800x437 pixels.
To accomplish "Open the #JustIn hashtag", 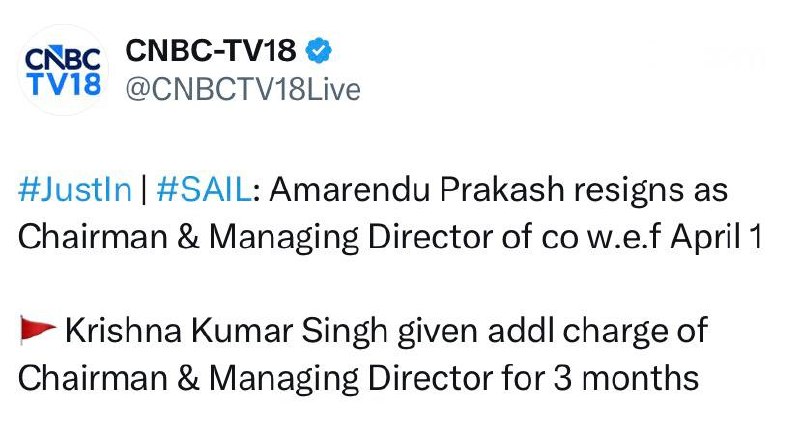I will pos(74,191).
